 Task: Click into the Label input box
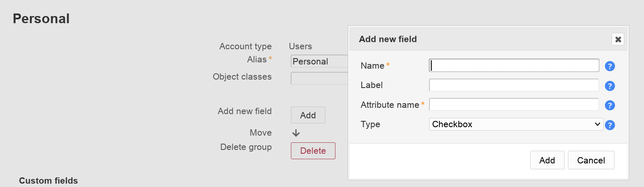(x=514, y=85)
